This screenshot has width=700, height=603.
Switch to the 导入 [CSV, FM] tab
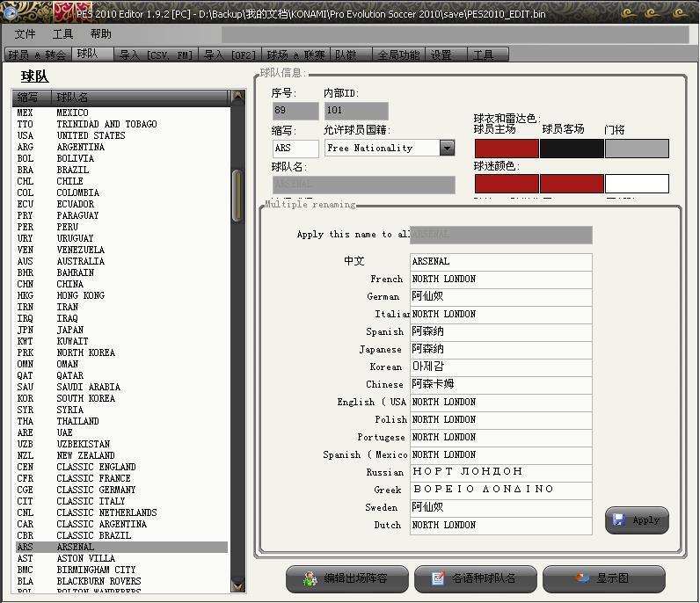156,54
